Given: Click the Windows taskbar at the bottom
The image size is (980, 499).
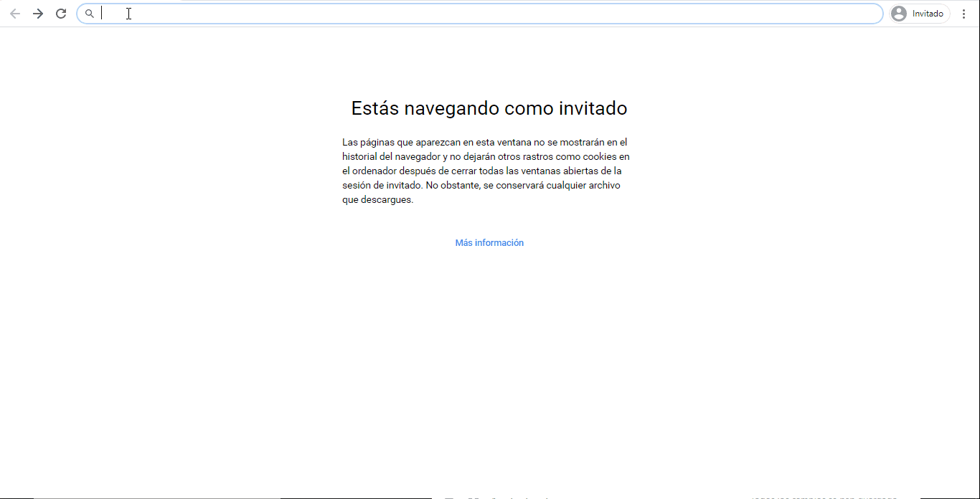Looking at the screenshot, I should pyautogui.click(x=490, y=496).
